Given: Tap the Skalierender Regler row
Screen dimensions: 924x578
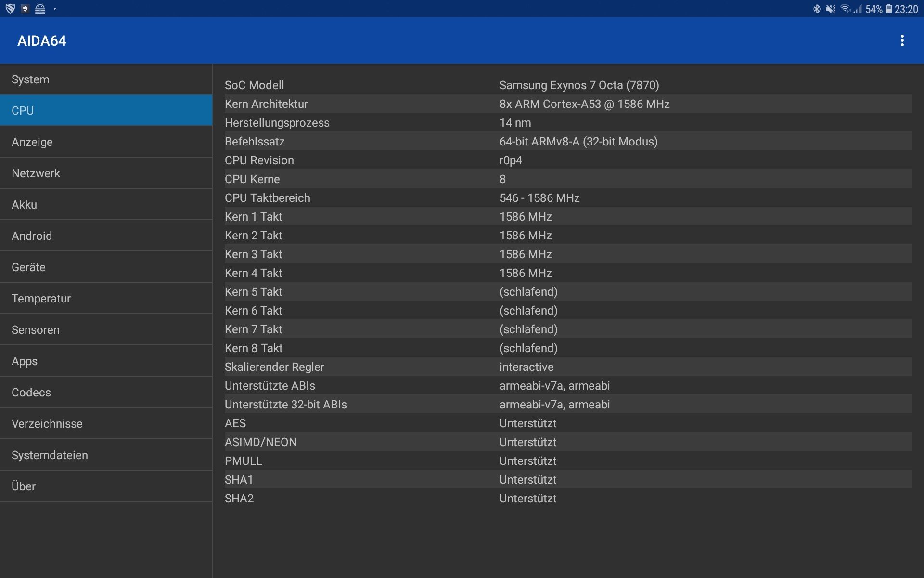Looking at the screenshot, I should coord(568,367).
